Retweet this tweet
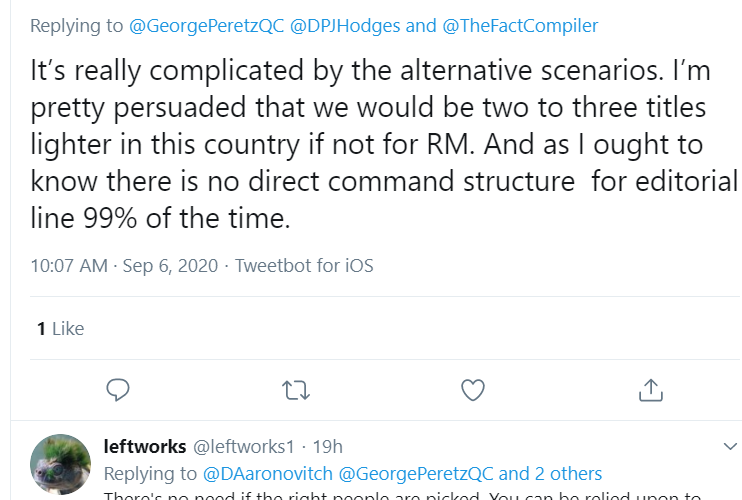 point(296,389)
